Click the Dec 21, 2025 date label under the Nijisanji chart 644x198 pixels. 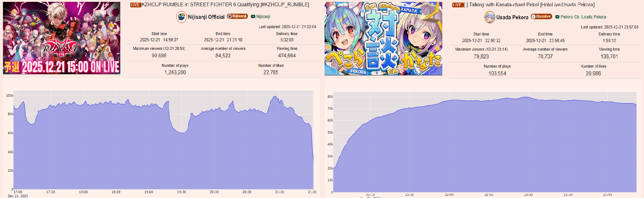click(x=18, y=196)
